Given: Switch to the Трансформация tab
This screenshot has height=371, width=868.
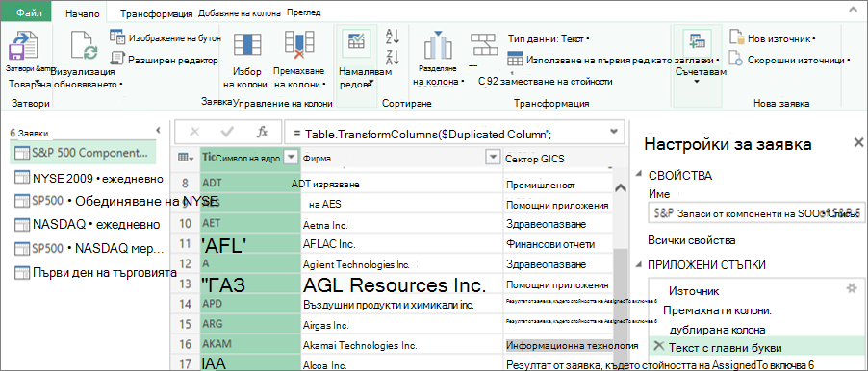Looking at the screenshot, I should coord(157,13).
